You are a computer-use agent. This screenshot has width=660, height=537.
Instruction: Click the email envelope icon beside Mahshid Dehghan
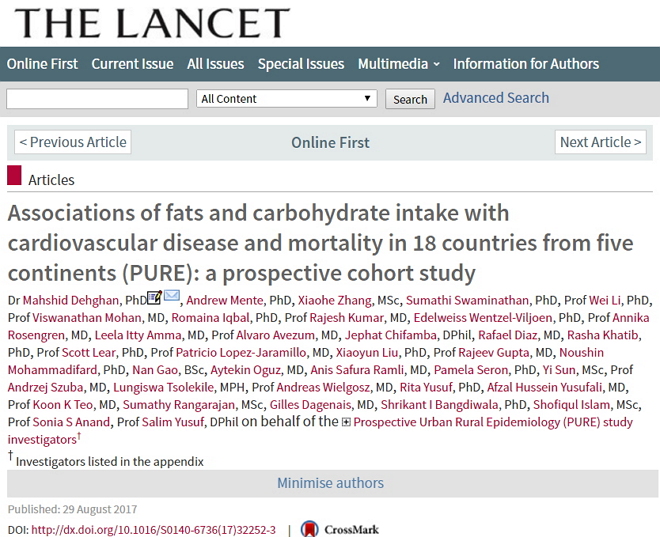[172, 296]
